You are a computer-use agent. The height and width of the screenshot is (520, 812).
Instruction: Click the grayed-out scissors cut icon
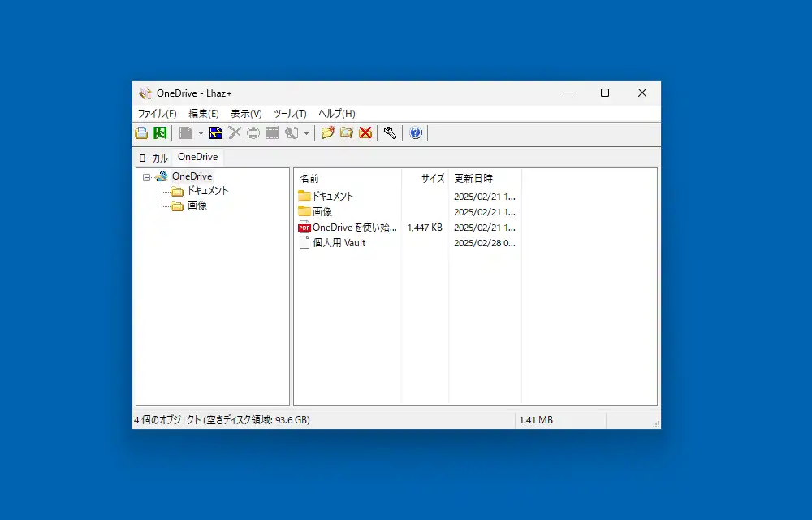[x=235, y=133]
